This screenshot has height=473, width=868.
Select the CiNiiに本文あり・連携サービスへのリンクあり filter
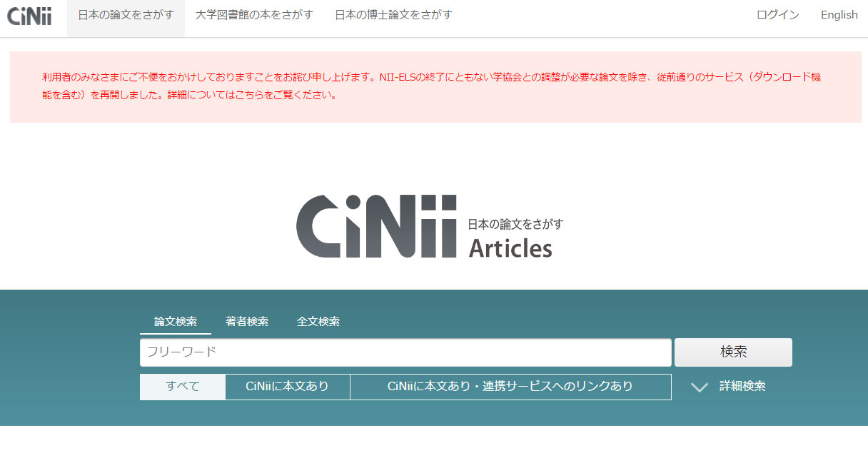click(x=510, y=387)
